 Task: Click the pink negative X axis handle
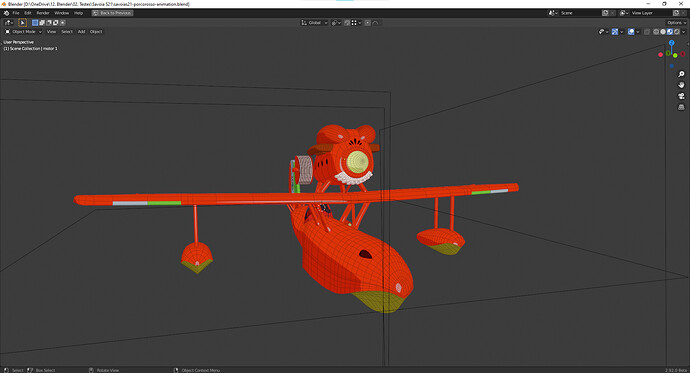point(661,55)
